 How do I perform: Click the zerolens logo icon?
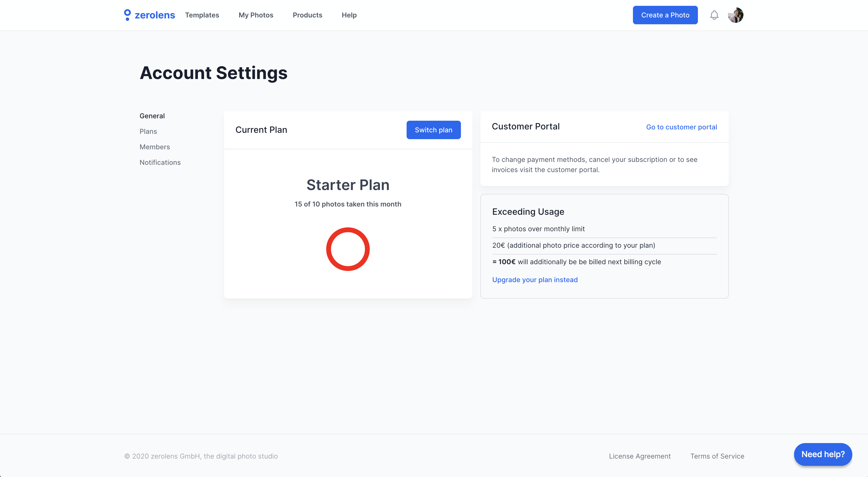point(127,15)
